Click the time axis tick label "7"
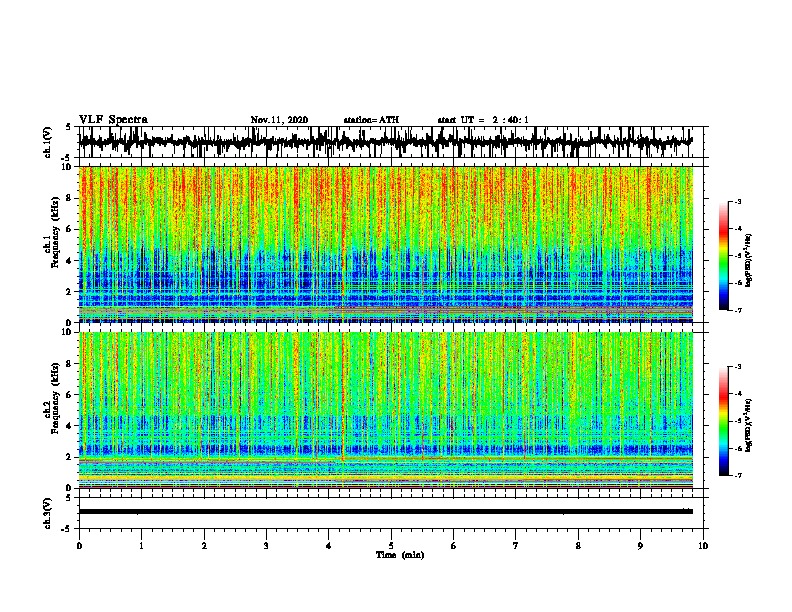Viewport: 792px width, 612px height. (516, 546)
